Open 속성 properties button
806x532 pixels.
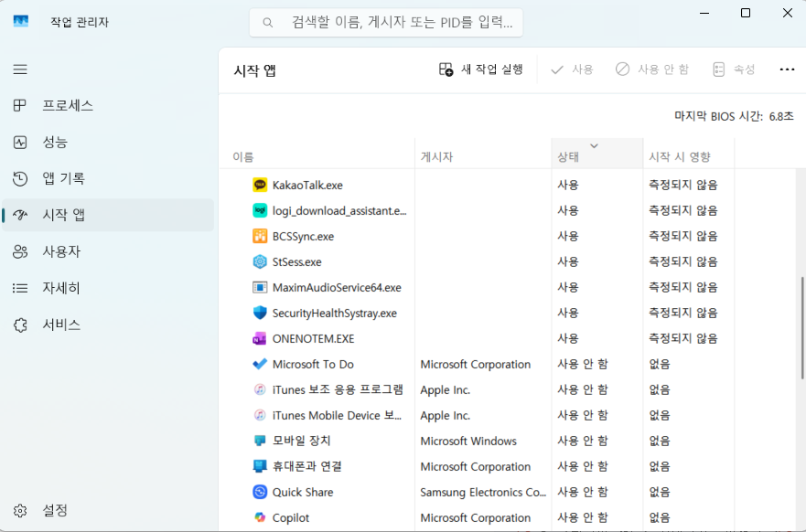734,69
